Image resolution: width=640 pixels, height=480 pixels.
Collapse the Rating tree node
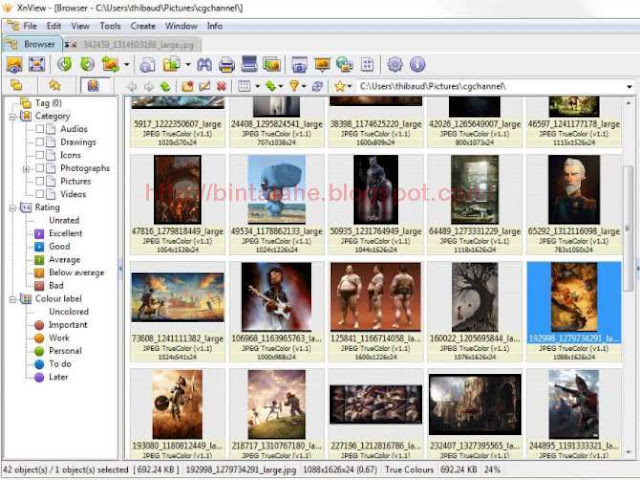pos(13,208)
